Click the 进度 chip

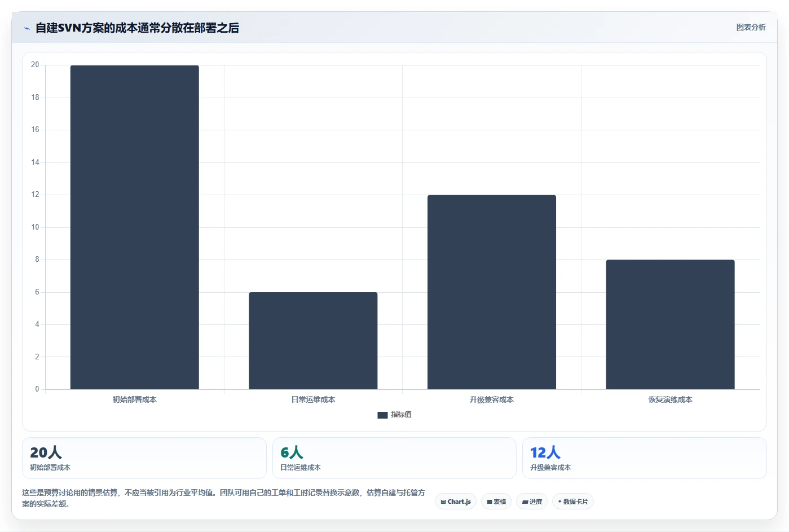532,502
